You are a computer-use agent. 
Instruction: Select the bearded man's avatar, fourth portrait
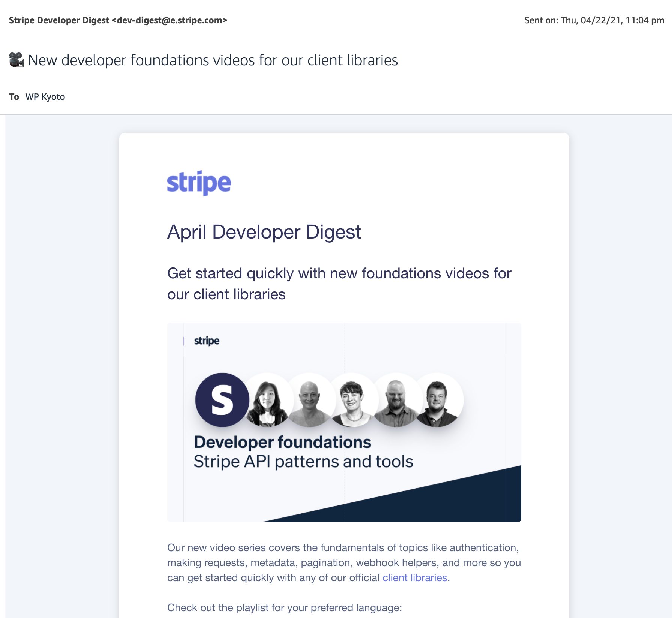coord(396,401)
